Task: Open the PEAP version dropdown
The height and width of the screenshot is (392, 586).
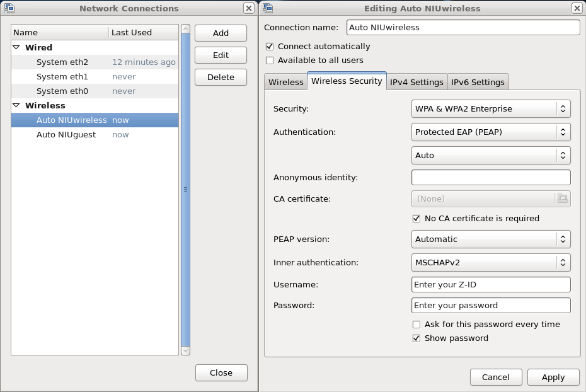Action: (x=491, y=239)
